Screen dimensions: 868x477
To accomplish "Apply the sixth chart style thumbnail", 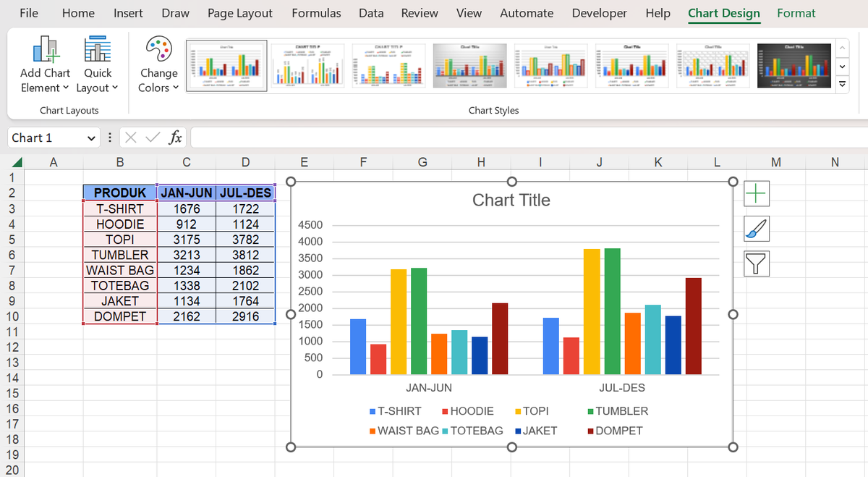I will click(x=634, y=67).
